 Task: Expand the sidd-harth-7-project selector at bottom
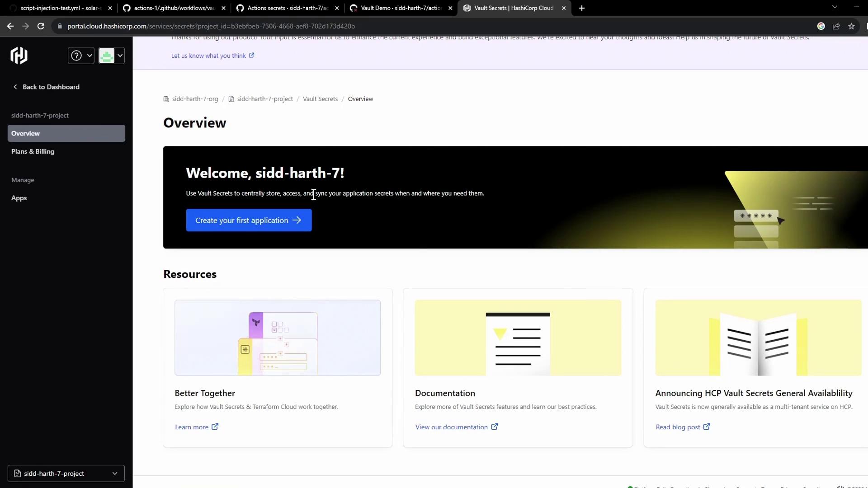pyautogui.click(x=66, y=474)
